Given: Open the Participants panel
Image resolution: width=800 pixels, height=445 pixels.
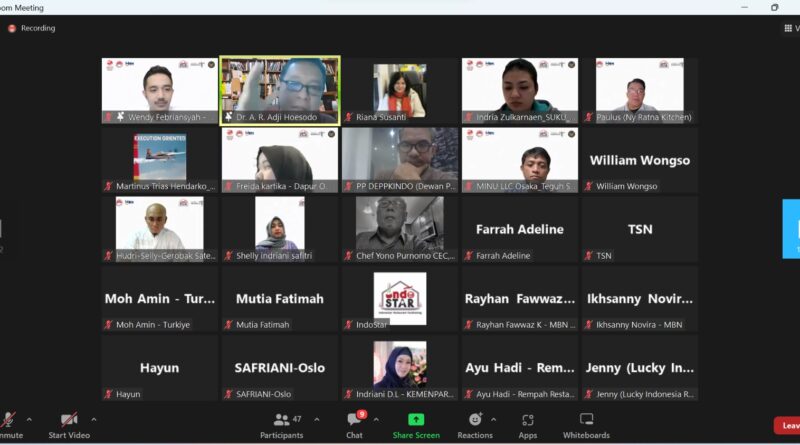Looking at the screenshot, I should click(282, 420).
